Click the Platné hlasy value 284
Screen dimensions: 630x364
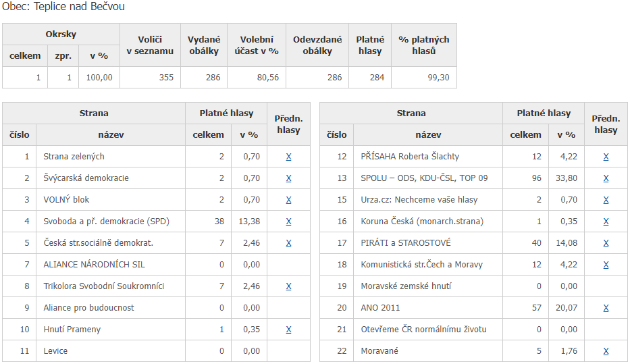click(x=377, y=78)
